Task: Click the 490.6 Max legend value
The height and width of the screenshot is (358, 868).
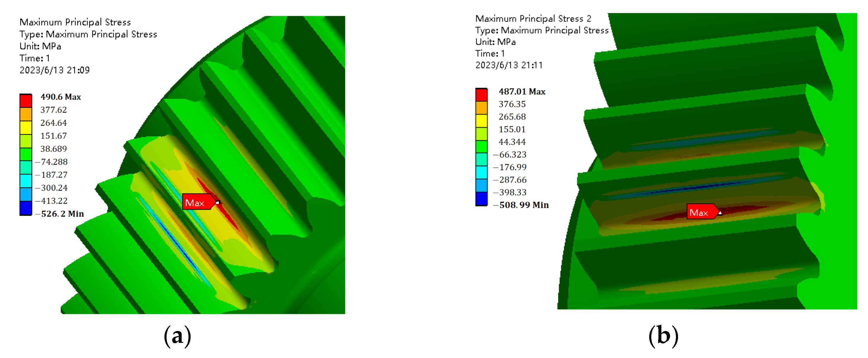Action: click(x=61, y=97)
